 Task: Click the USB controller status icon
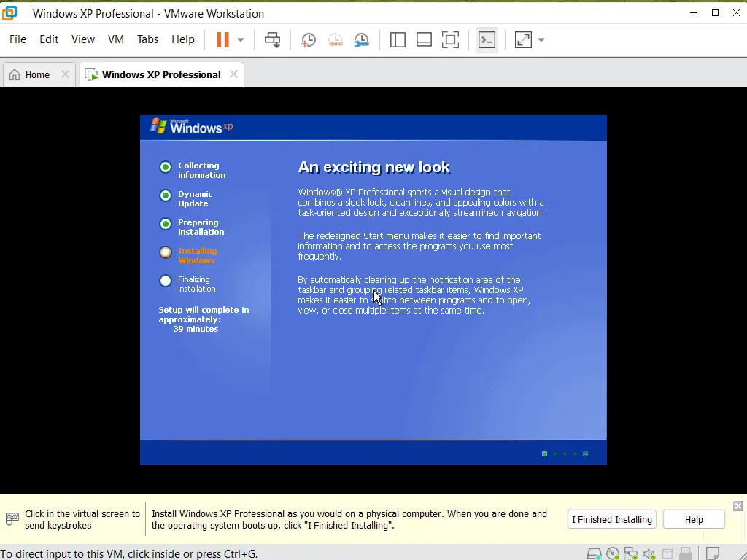tap(686, 553)
